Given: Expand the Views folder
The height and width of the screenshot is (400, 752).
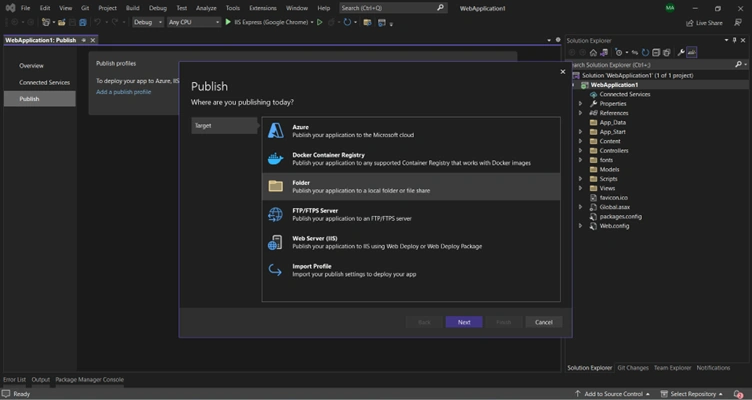Looking at the screenshot, I should (x=580, y=188).
